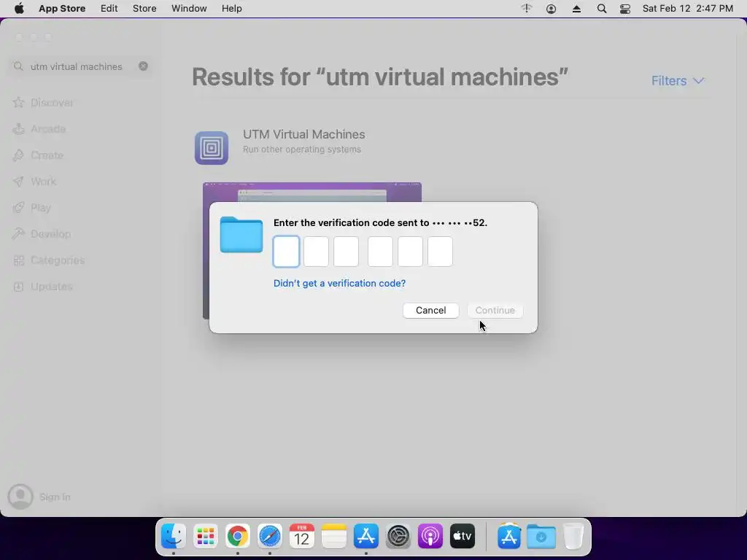Click the search field magnifier icon
The width and height of the screenshot is (747, 560).
click(18, 66)
